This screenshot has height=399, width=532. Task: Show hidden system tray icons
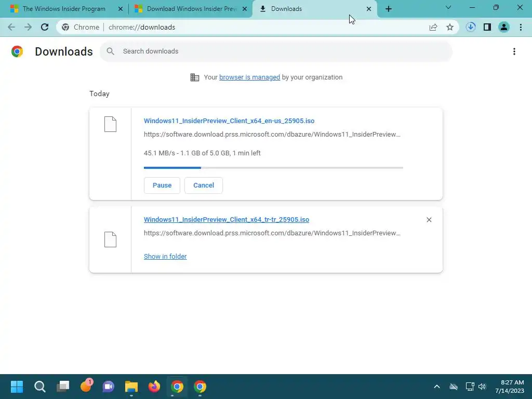pos(437,387)
